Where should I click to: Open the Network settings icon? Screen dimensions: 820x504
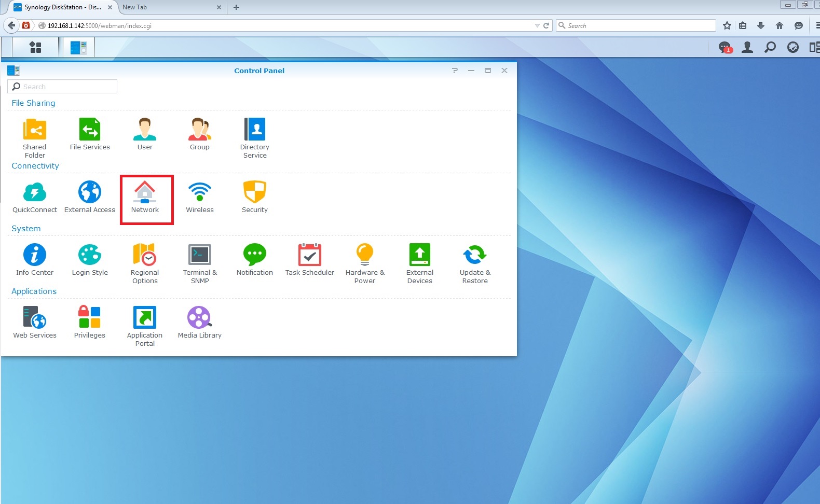coord(145,198)
